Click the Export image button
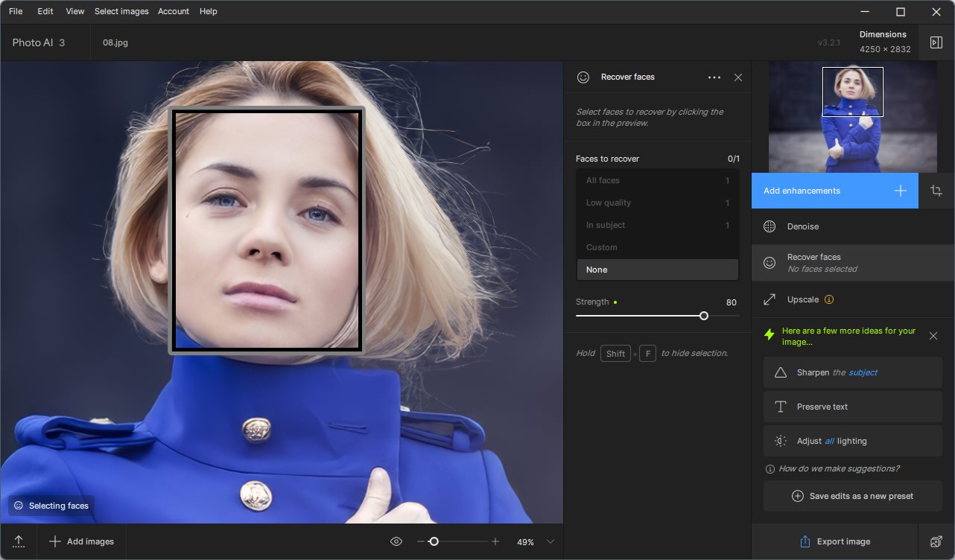 (834, 541)
